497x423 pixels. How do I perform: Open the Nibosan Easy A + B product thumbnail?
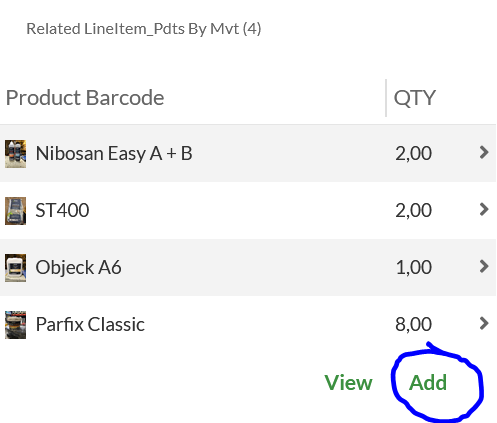tap(15, 154)
